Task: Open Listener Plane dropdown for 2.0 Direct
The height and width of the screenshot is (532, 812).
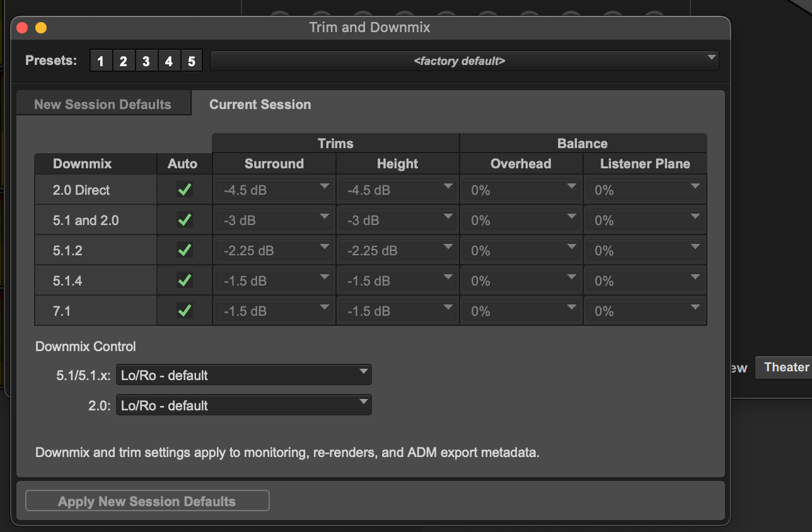Action: 645,190
